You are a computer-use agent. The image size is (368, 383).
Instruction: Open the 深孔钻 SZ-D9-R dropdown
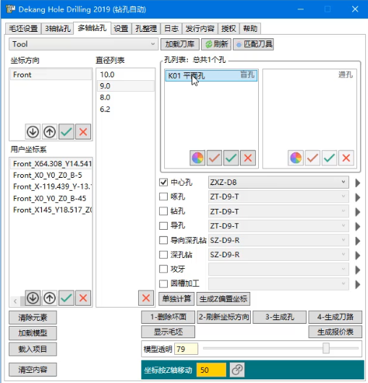(x=278, y=255)
